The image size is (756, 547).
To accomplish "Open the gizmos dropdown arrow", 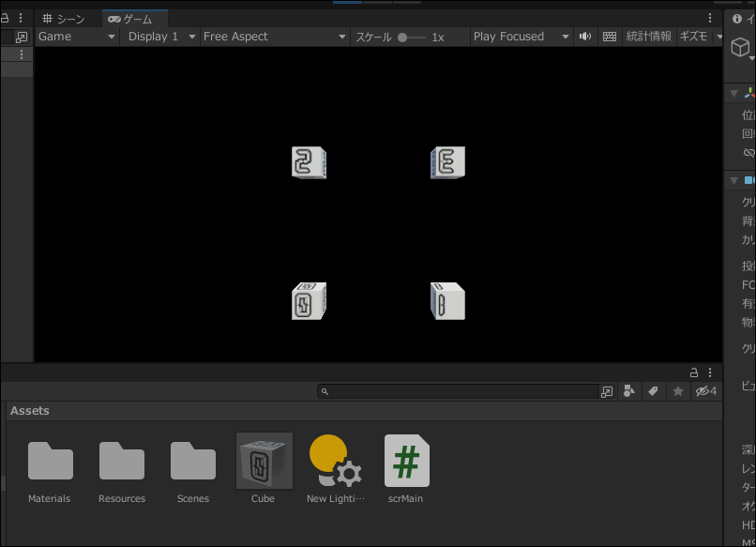I will tap(718, 37).
